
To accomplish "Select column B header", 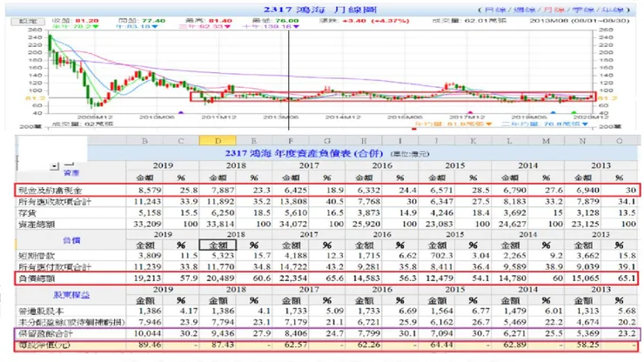I will (x=144, y=140).
